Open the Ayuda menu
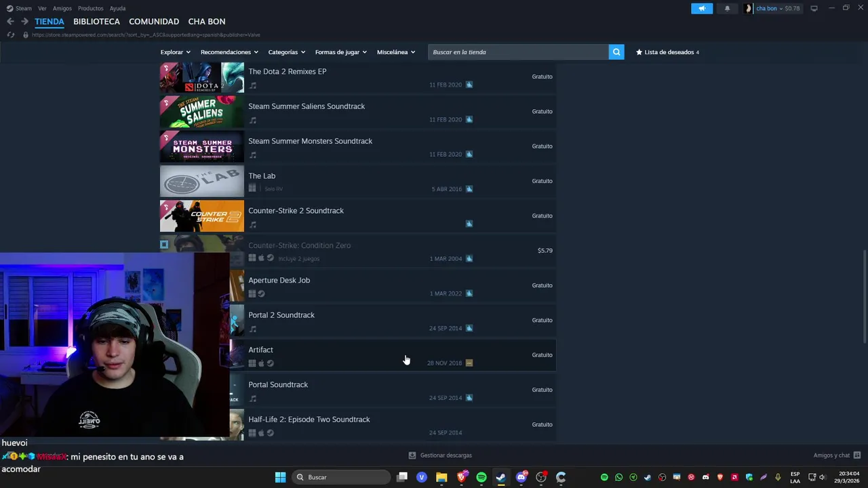This screenshot has height=488, width=868. click(117, 8)
